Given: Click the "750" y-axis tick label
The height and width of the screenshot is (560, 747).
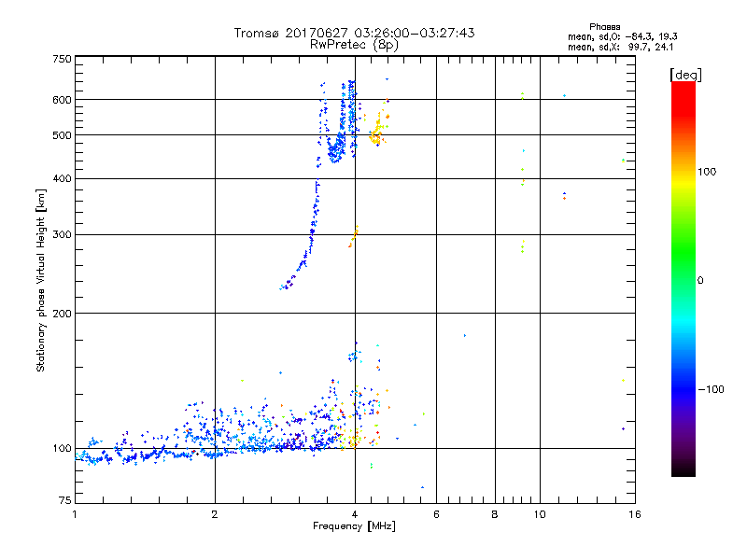Looking at the screenshot, I should [62, 58].
